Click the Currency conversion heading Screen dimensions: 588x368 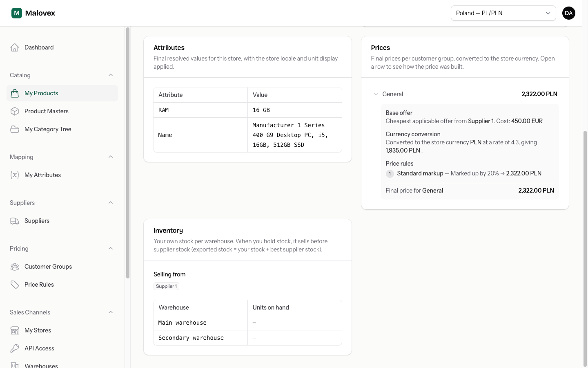(x=413, y=134)
